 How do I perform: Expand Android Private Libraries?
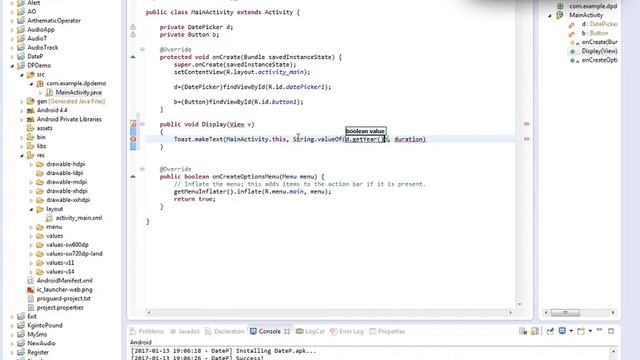pos(22,119)
